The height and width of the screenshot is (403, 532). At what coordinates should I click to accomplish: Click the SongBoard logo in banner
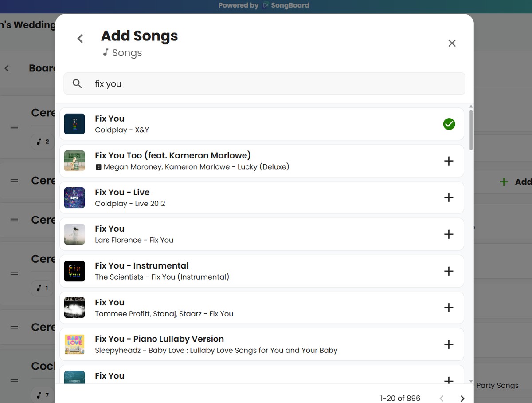[x=266, y=5]
